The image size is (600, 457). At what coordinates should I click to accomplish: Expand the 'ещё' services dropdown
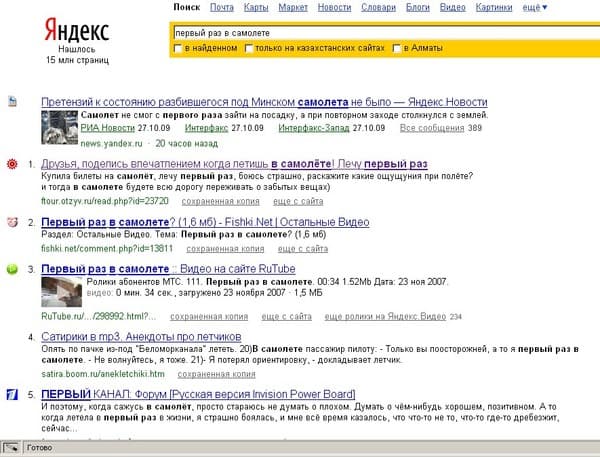coord(535,7)
